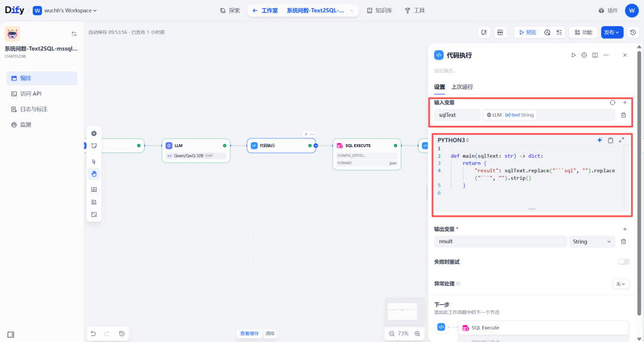Copy code with clipboard icon
644x342 pixels.
point(611,140)
